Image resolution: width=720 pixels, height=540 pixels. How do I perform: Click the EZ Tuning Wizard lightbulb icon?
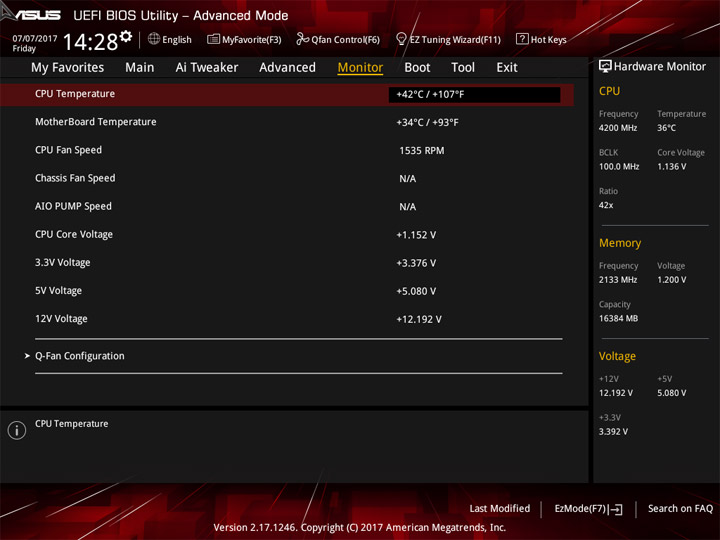[401, 39]
